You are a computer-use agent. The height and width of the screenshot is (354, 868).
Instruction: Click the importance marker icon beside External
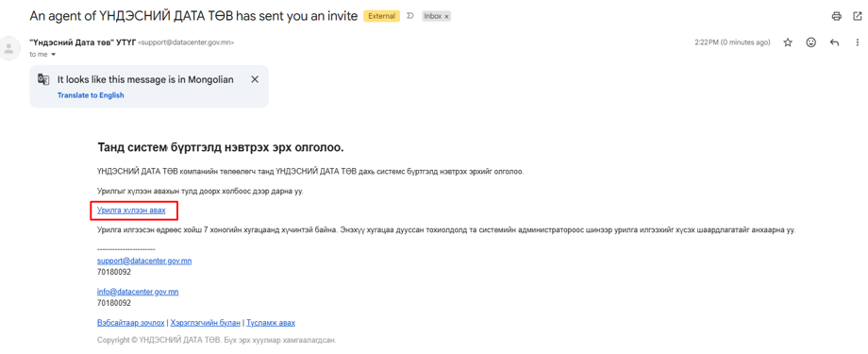[x=410, y=16]
